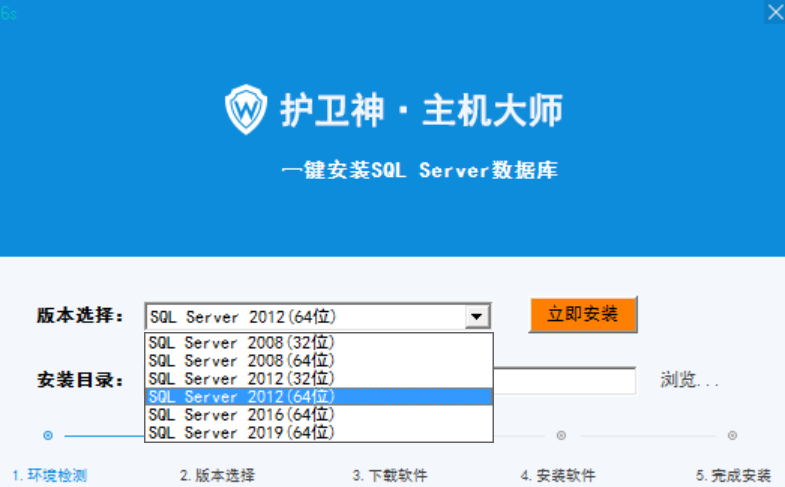Image resolution: width=785 pixels, height=487 pixels.
Task: Select SQL Server 2008(64位) option
Action: coord(319,360)
